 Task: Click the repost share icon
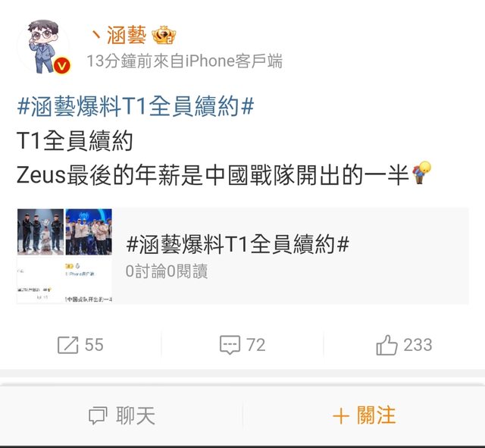click(x=67, y=345)
